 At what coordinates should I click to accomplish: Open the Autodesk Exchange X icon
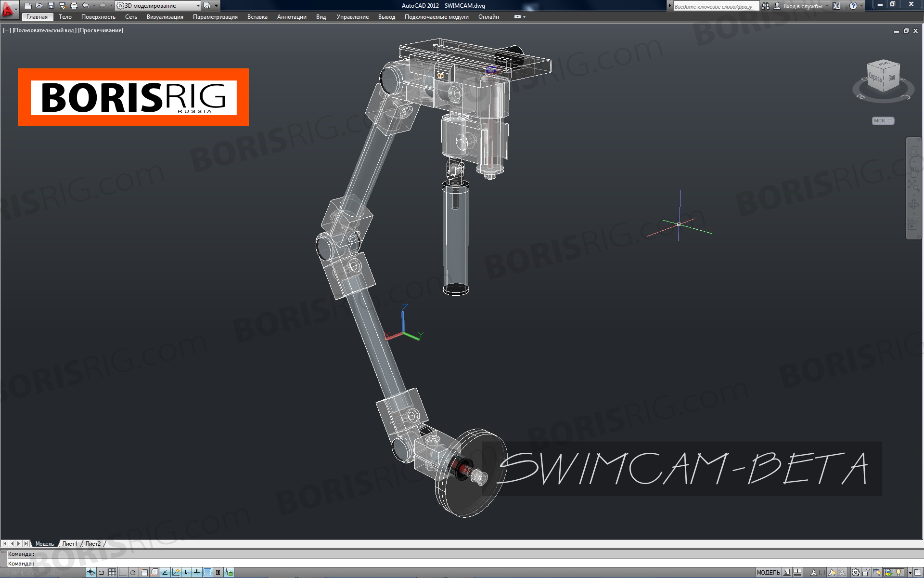point(836,6)
